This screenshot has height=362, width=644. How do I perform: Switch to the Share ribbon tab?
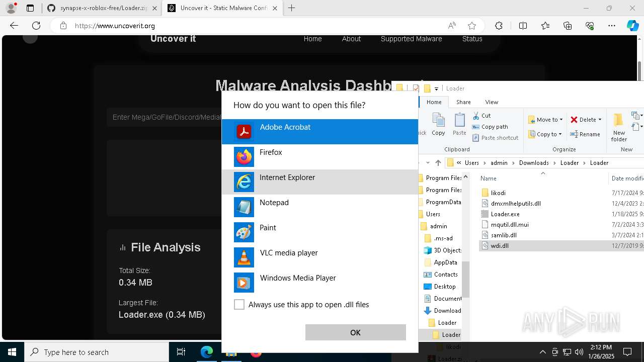[x=463, y=102]
